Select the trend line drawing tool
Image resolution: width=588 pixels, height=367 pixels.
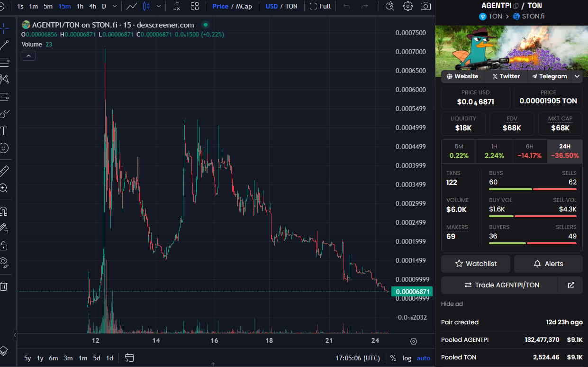[4, 46]
